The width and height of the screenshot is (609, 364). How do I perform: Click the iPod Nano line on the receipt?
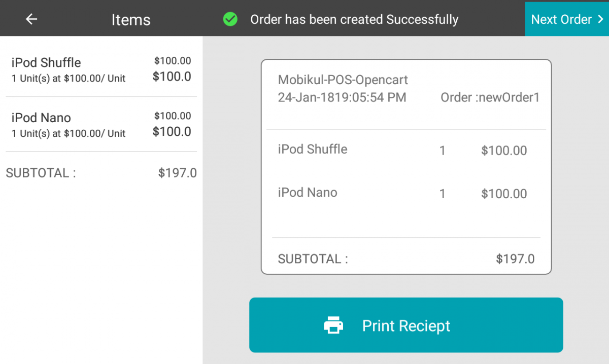click(307, 193)
